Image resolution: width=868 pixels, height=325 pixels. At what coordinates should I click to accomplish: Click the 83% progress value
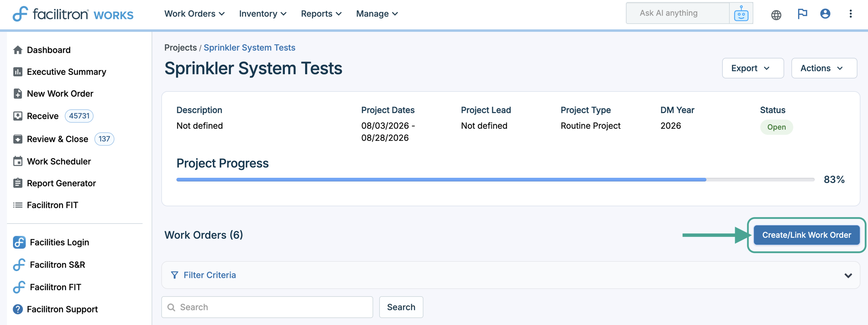coord(834,179)
